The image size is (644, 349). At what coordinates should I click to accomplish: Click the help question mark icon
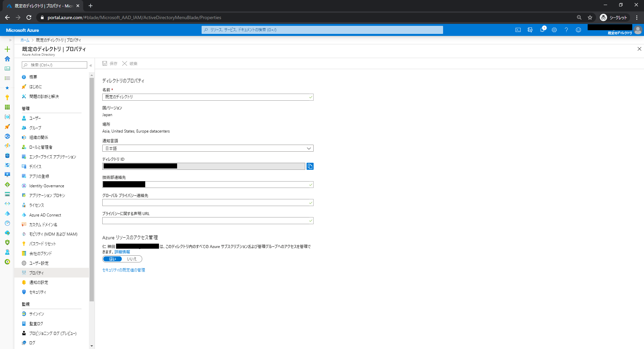coord(566,30)
